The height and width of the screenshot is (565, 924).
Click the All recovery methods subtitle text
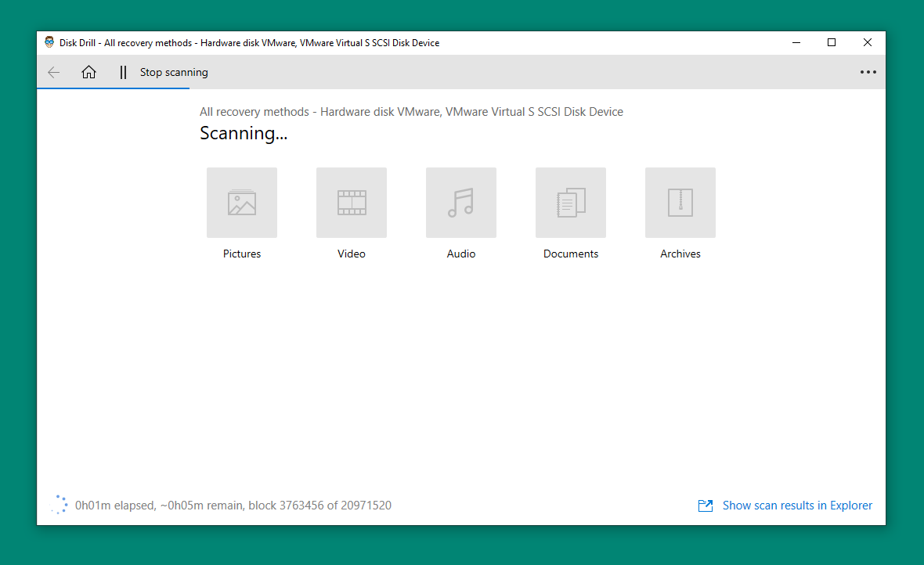[x=411, y=112]
